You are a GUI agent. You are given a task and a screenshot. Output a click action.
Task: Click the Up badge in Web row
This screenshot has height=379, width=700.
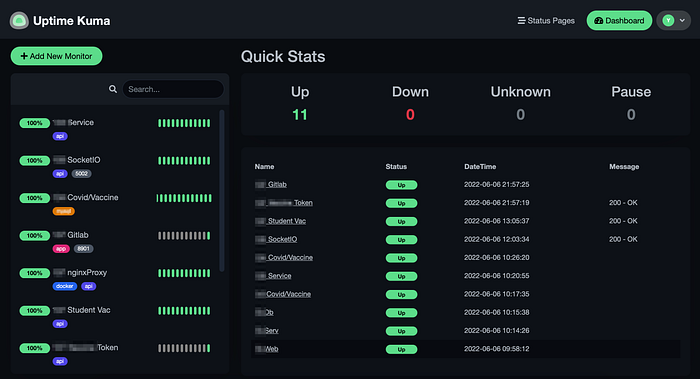point(401,349)
